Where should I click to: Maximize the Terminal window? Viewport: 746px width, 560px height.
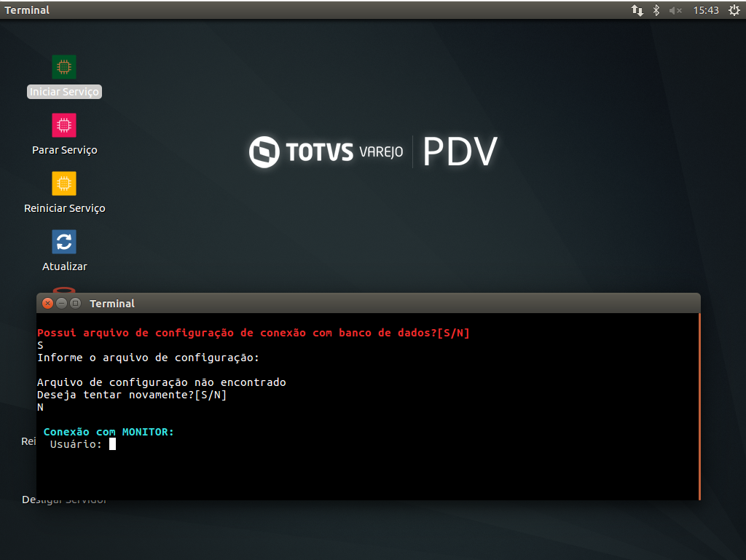click(75, 303)
